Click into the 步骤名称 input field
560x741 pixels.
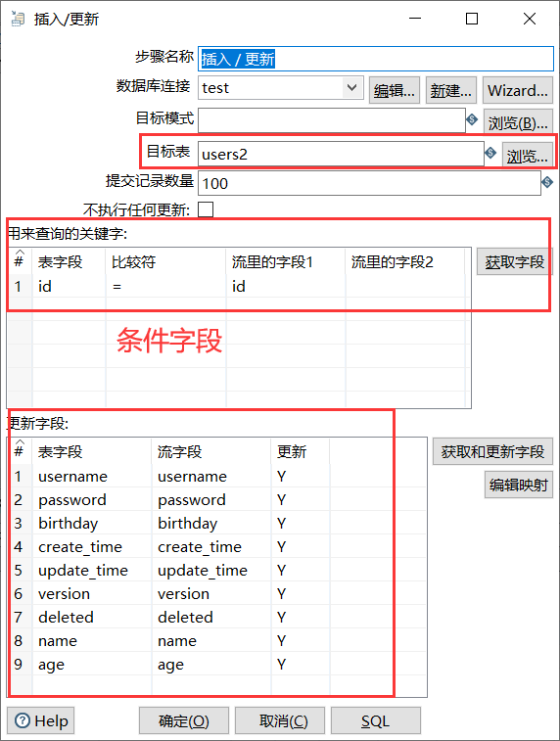point(376,59)
